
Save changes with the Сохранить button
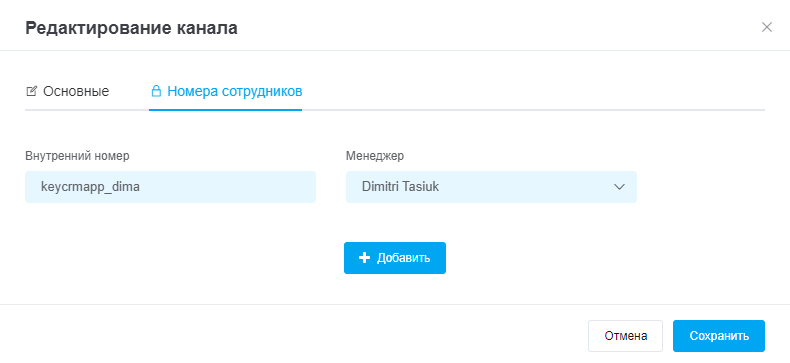click(719, 336)
